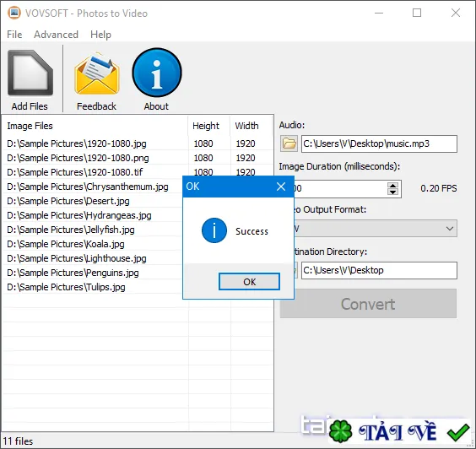Open the Help menu
This screenshot has width=476, height=449.
coord(100,35)
